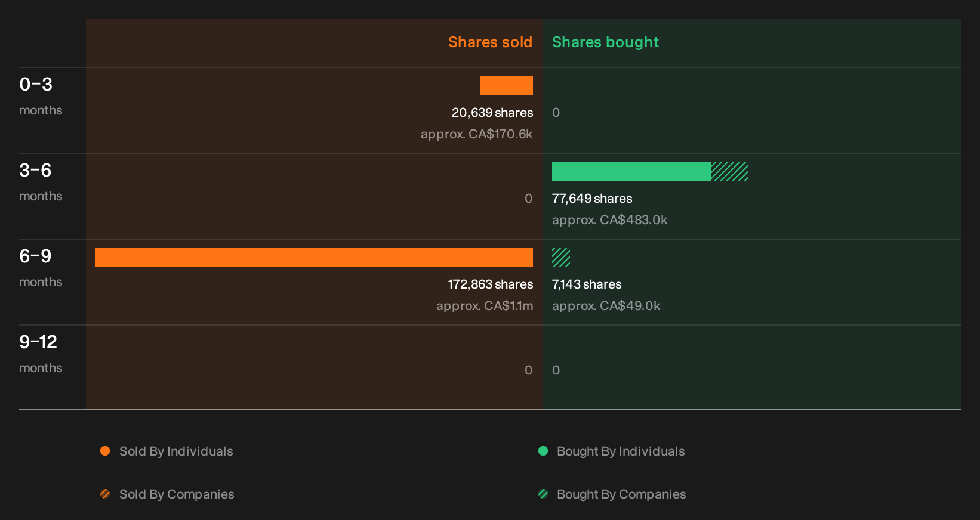Toggle the Sold By Individuals legend label
The width and height of the screenshot is (980, 520).
(176, 451)
